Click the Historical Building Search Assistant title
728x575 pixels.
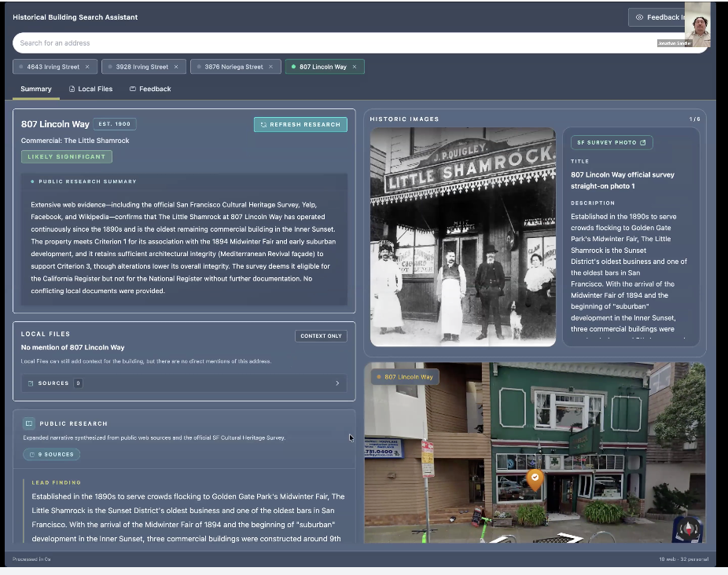click(75, 17)
